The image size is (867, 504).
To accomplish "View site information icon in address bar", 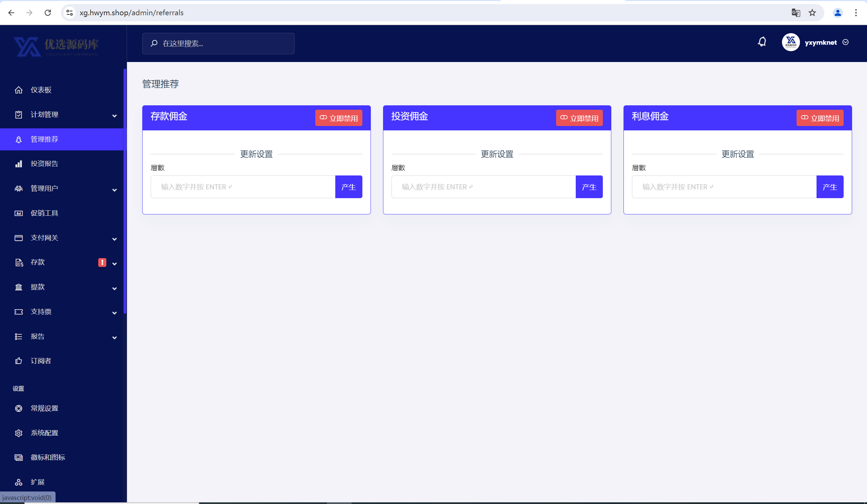I will [x=69, y=13].
